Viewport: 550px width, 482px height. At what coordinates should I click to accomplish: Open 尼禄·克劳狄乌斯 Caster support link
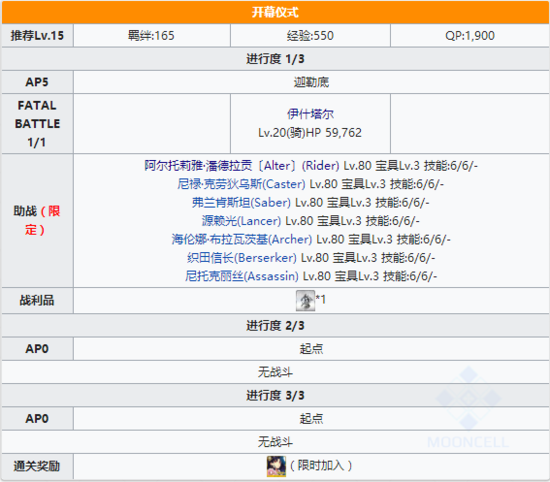click(241, 184)
